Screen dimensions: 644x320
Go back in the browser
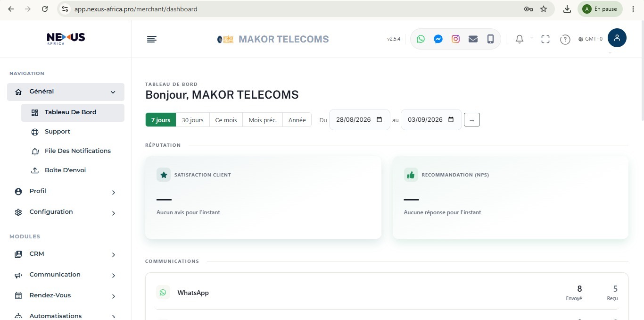(x=11, y=9)
